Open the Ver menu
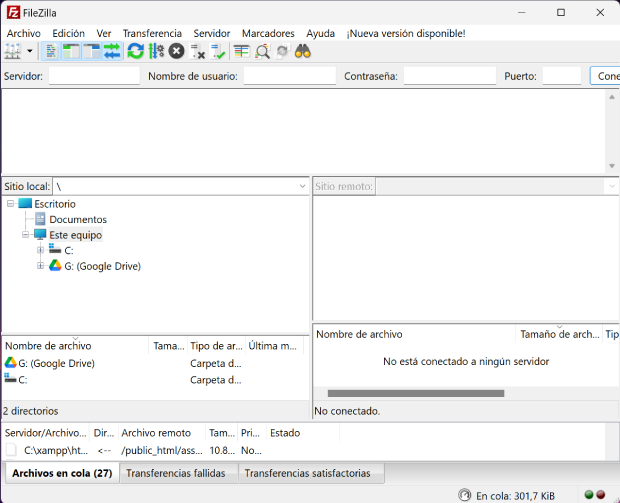The width and height of the screenshot is (620, 503). (x=104, y=34)
